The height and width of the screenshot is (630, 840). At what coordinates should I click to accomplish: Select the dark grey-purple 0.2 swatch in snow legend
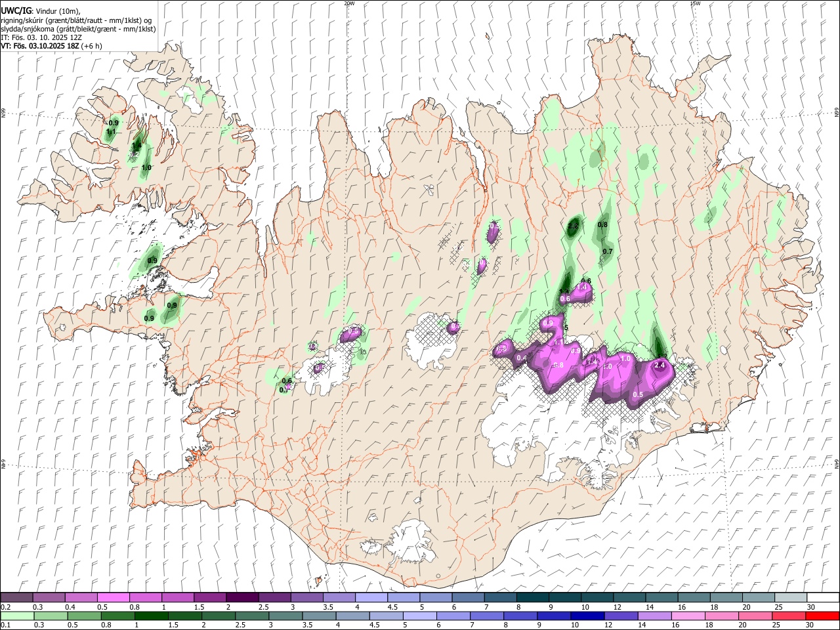(x=16, y=598)
